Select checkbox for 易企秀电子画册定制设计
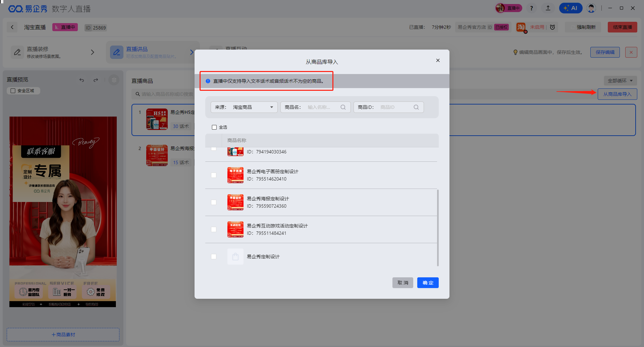The height and width of the screenshot is (347, 644). click(214, 175)
